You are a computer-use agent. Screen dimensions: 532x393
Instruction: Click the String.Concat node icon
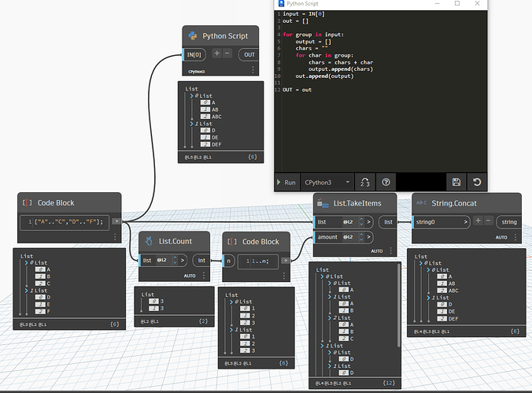(x=421, y=204)
